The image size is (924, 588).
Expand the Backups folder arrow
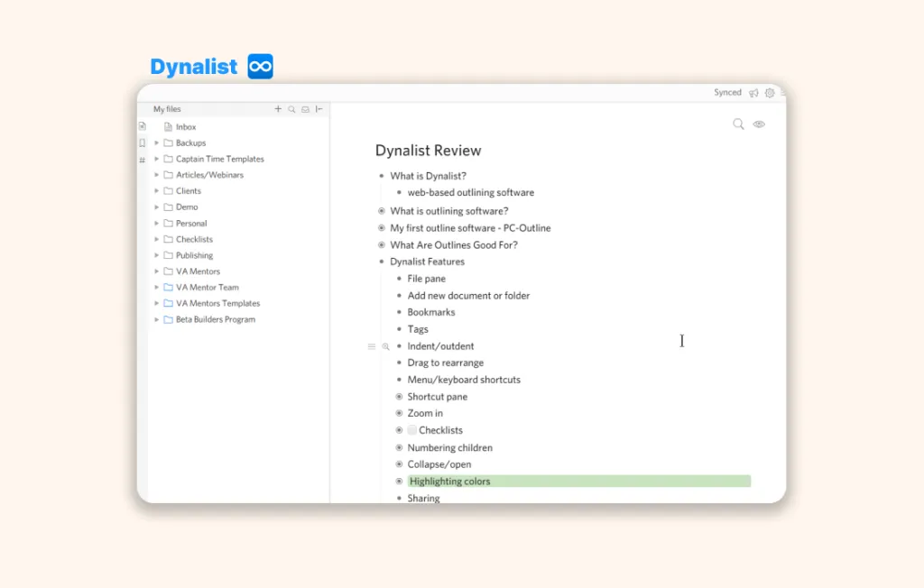156,143
